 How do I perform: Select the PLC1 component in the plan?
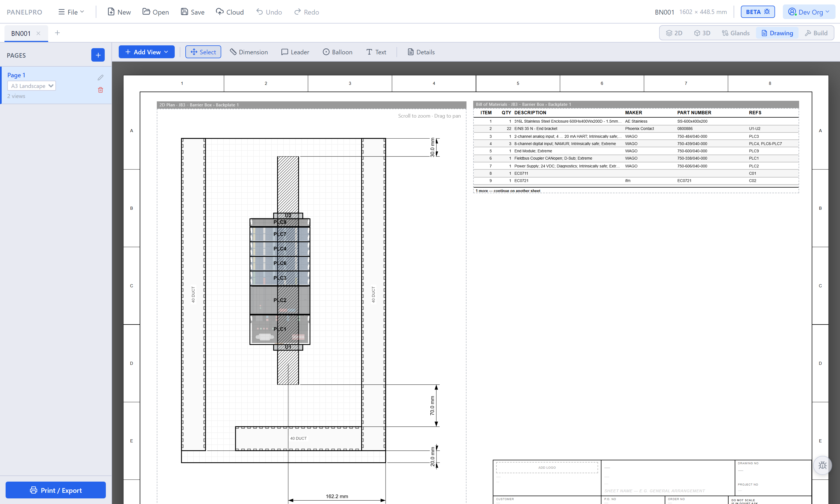[x=280, y=329]
